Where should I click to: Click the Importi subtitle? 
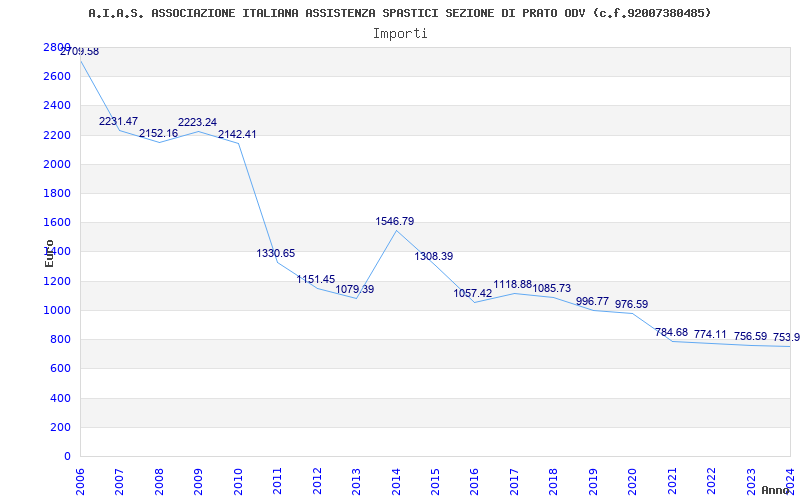pos(400,34)
